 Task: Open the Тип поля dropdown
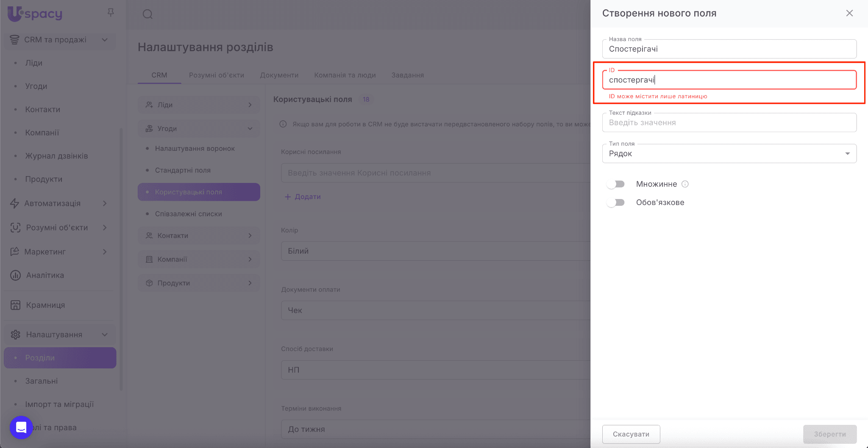(729, 154)
